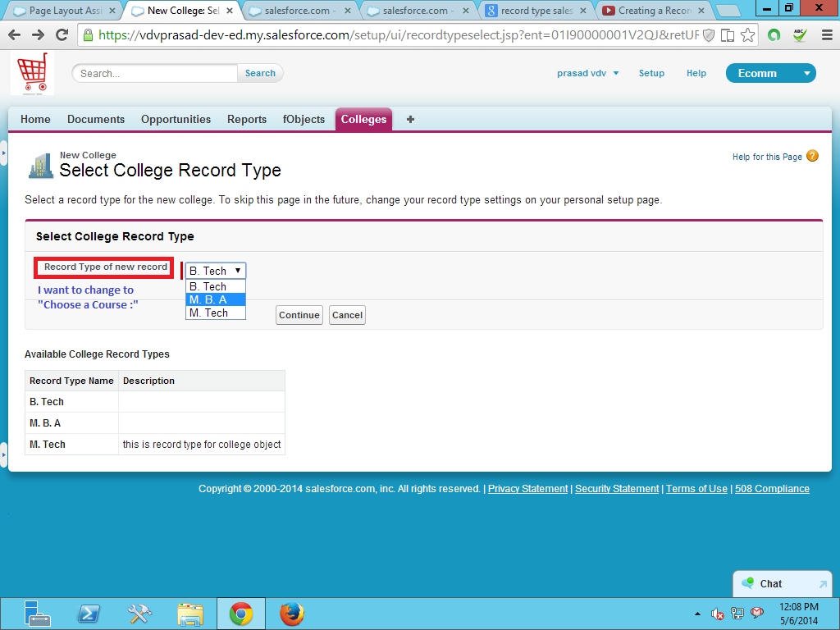Open File Explorer from taskbar
840x630 pixels.
pyautogui.click(x=190, y=614)
